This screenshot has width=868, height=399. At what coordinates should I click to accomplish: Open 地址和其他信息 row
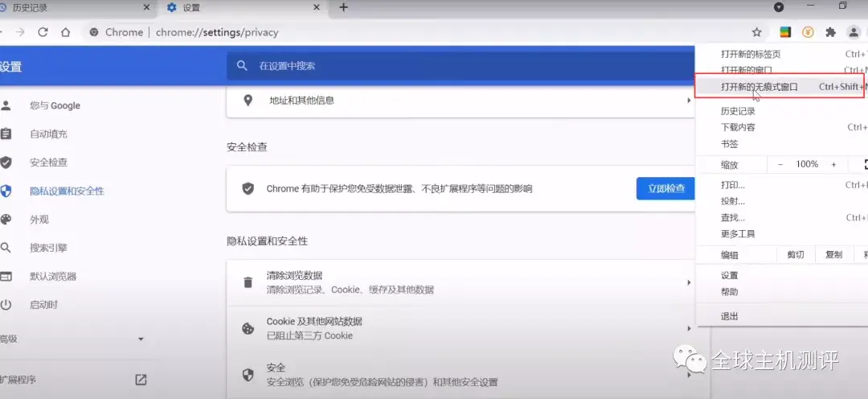pos(461,101)
